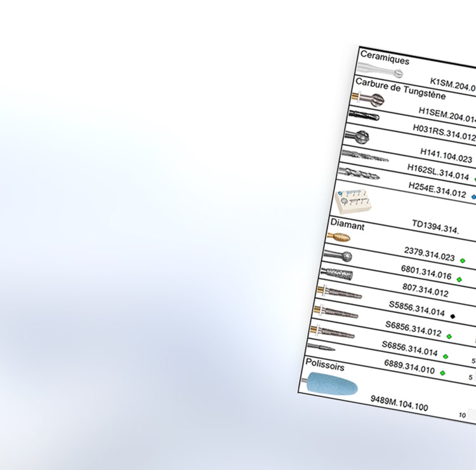Select reference text K1SM.204

click(453, 84)
